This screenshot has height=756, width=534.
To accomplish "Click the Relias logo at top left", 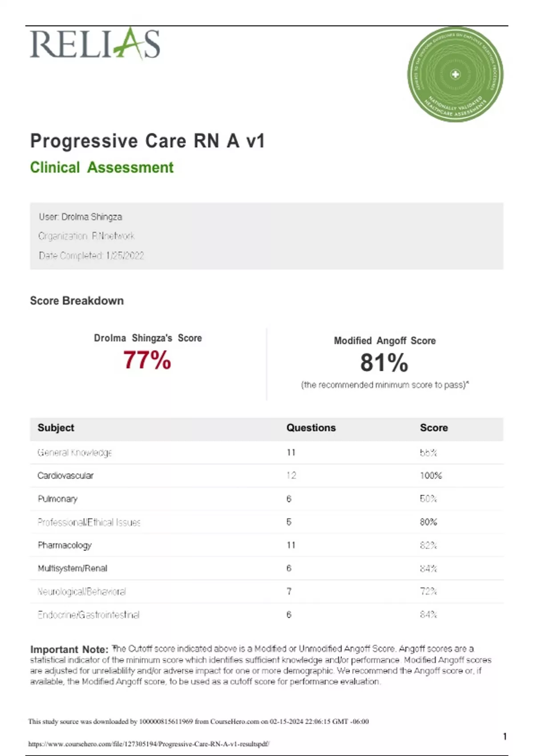I will (x=95, y=44).
